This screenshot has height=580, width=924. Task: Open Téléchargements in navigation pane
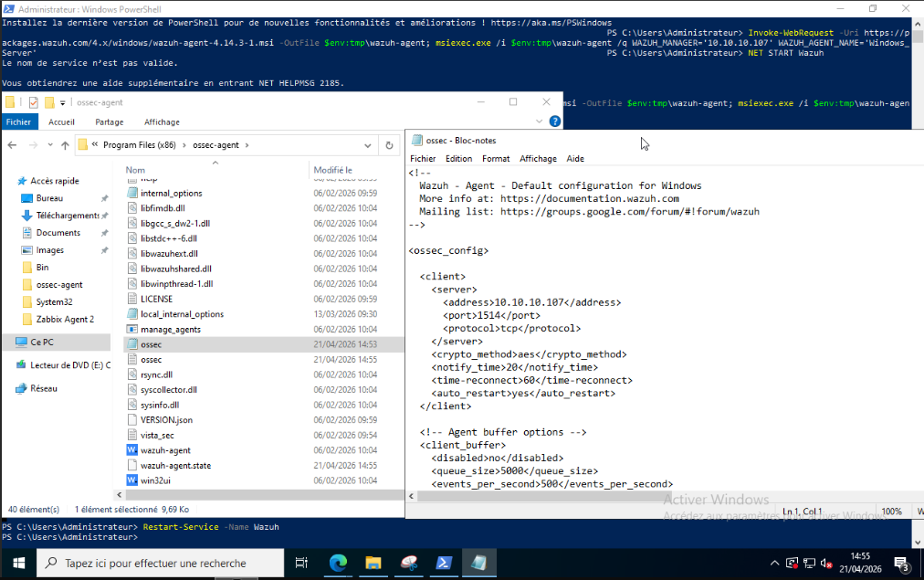(68, 216)
